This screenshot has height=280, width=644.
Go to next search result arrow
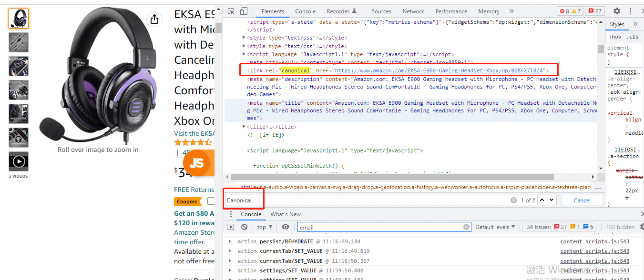[551, 200]
